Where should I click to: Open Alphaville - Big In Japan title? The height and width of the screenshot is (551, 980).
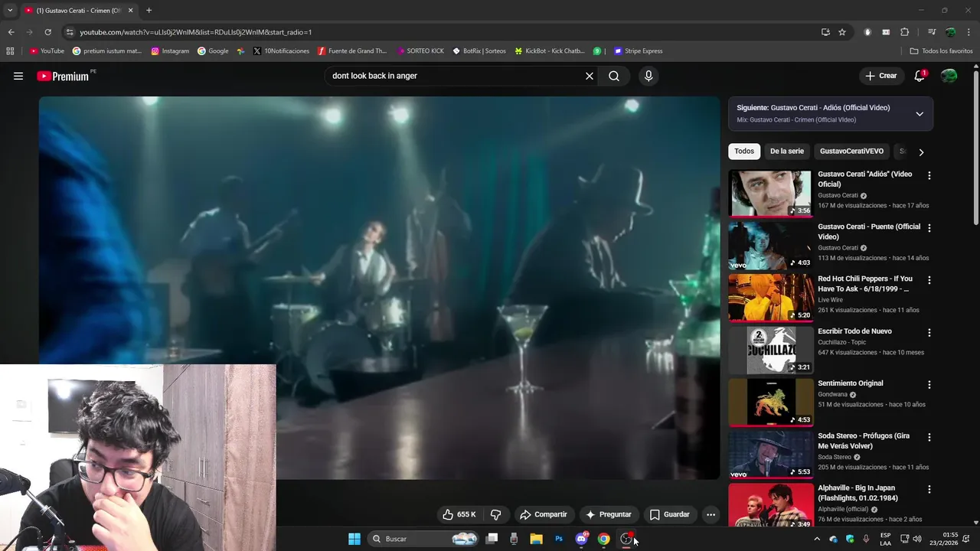point(857,493)
